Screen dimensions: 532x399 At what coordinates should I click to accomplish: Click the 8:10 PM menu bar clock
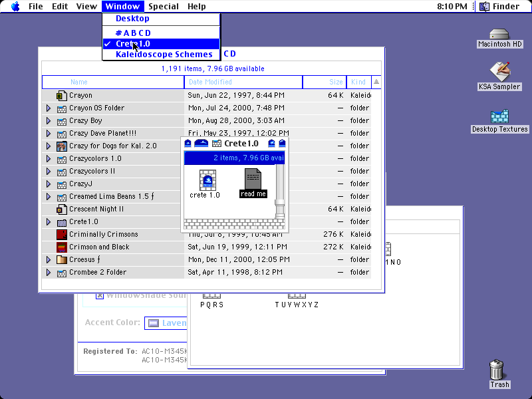coord(452,6)
